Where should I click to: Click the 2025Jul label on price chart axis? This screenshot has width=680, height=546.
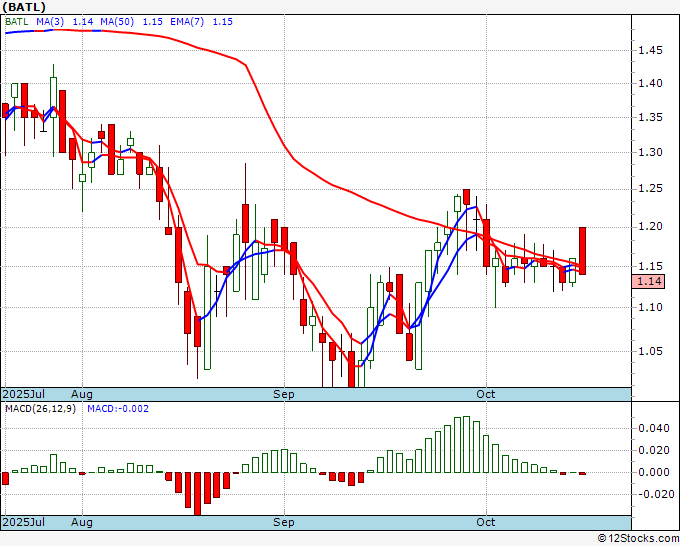click(24, 394)
